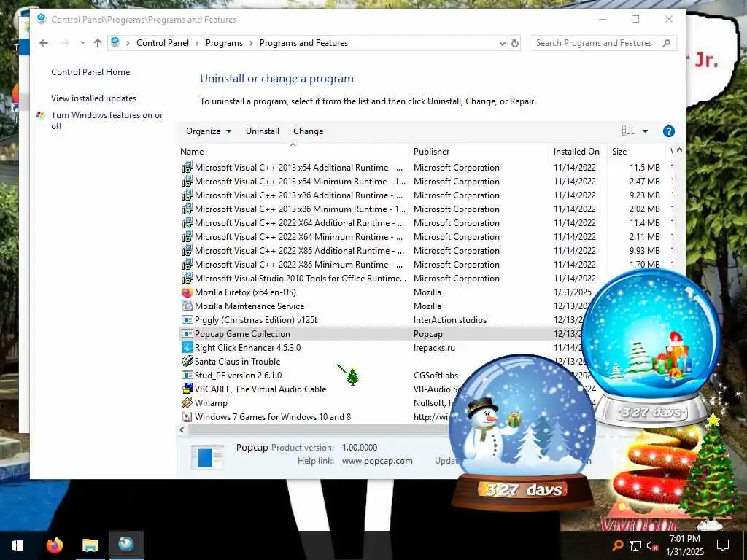The height and width of the screenshot is (560, 747).
Task: Go back with the Back arrow
Action: click(x=44, y=43)
